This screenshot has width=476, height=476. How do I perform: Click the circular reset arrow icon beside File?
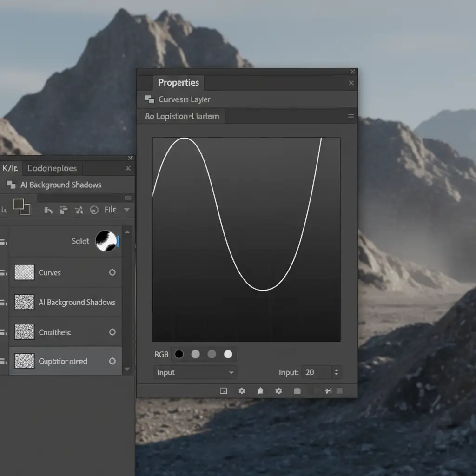[x=94, y=210]
